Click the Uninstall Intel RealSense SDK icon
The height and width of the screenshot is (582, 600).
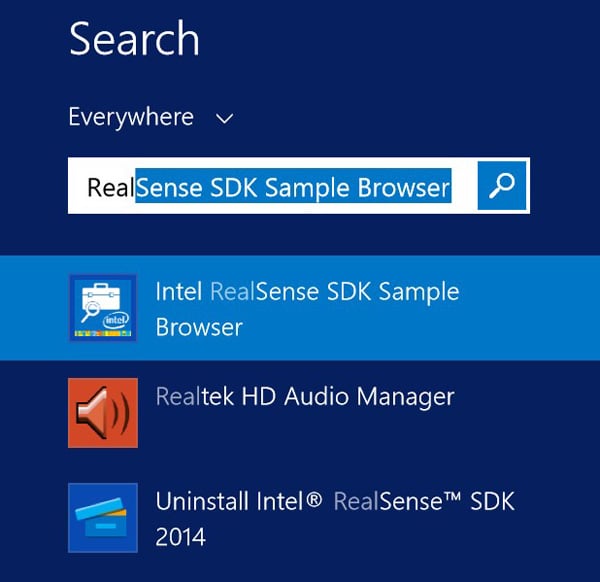pyautogui.click(x=103, y=518)
